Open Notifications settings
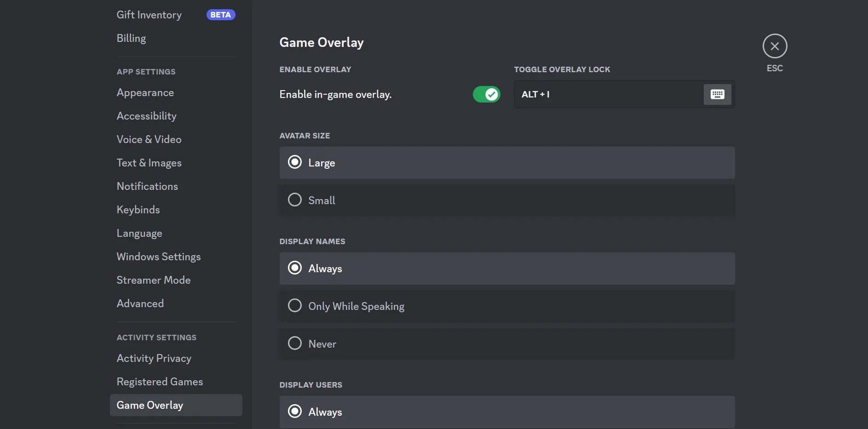Screen dimensions: 868x429 (147, 186)
